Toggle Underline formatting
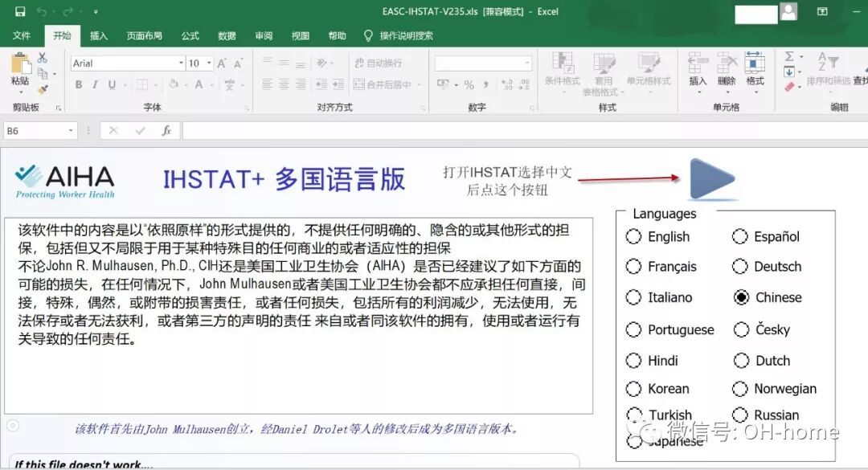 [112, 84]
